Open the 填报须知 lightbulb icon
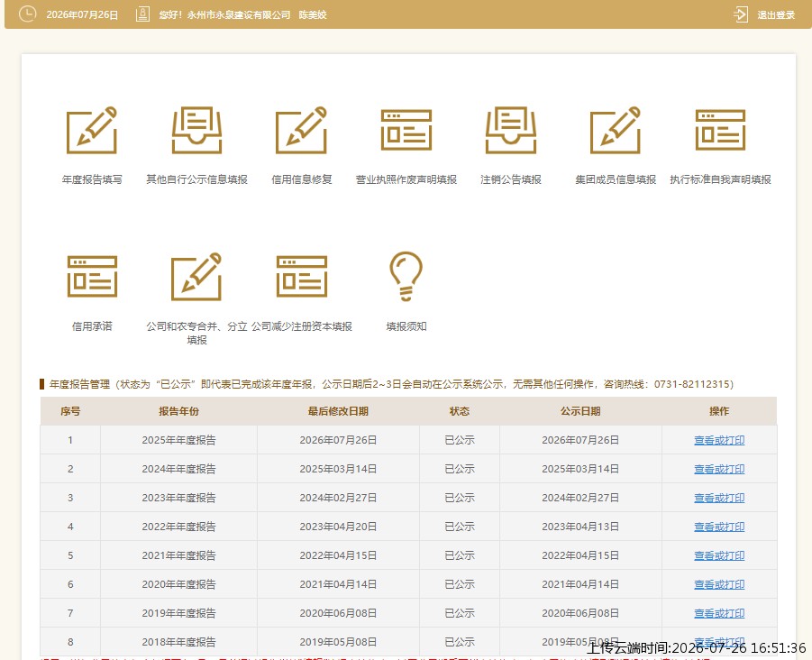The width and height of the screenshot is (812, 660). [406, 276]
